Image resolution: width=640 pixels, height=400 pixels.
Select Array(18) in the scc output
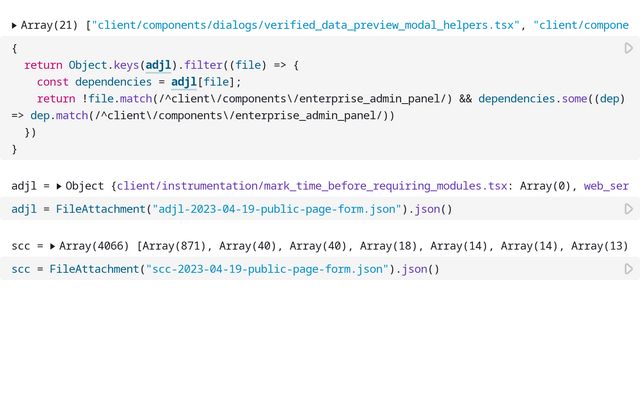pos(391,246)
